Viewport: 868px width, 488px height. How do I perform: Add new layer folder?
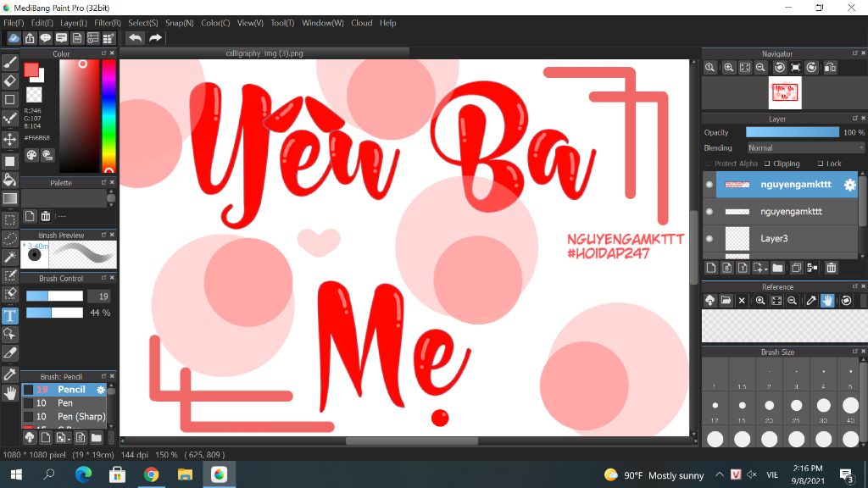(778, 268)
